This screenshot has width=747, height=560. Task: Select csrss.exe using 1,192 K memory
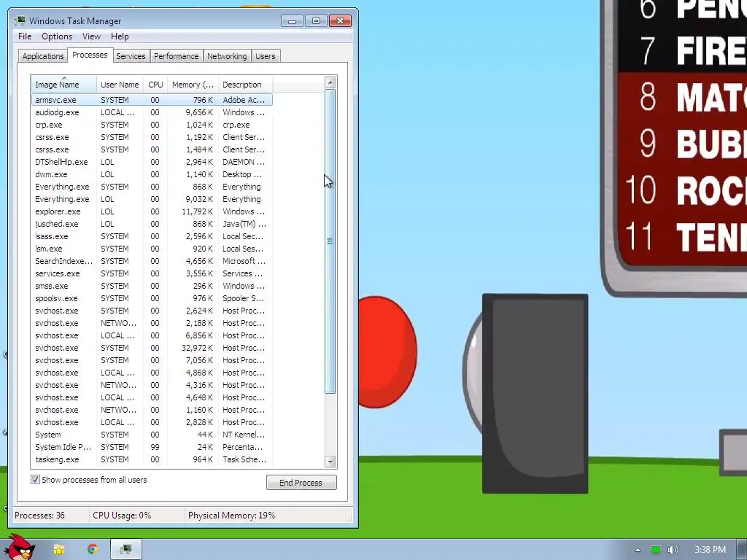point(152,137)
